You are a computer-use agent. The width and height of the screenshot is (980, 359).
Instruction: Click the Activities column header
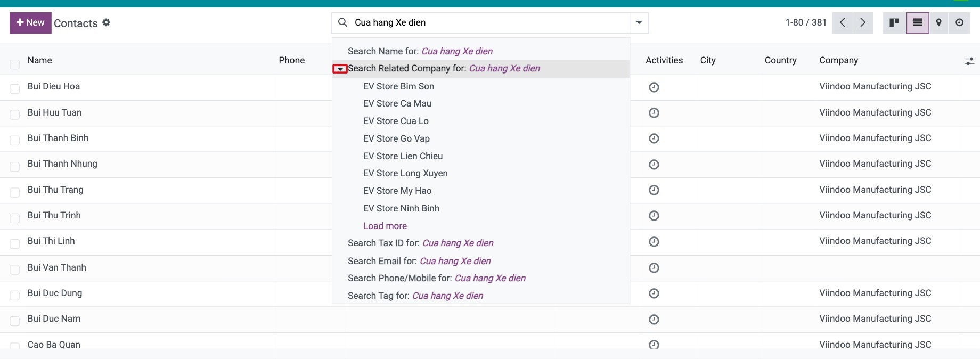click(664, 60)
